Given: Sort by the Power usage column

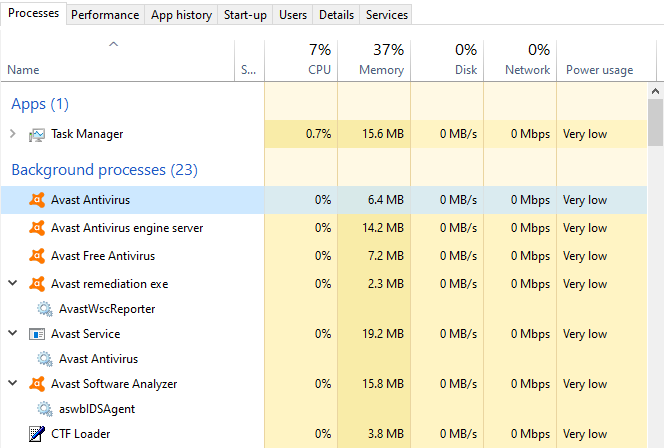Looking at the screenshot, I should 599,70.
